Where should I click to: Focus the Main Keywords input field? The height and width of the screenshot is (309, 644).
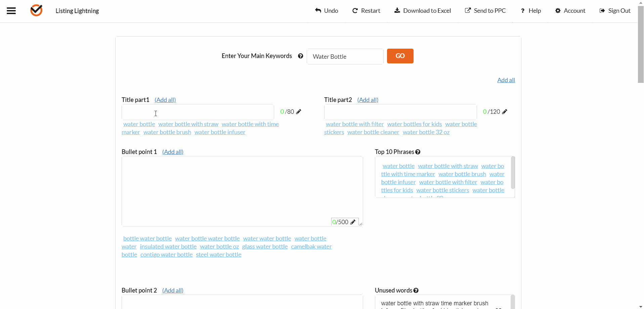click(345, 56)
